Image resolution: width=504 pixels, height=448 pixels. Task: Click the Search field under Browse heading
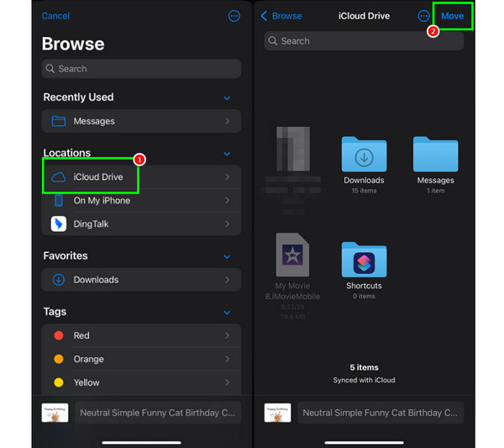coord(141,68)
